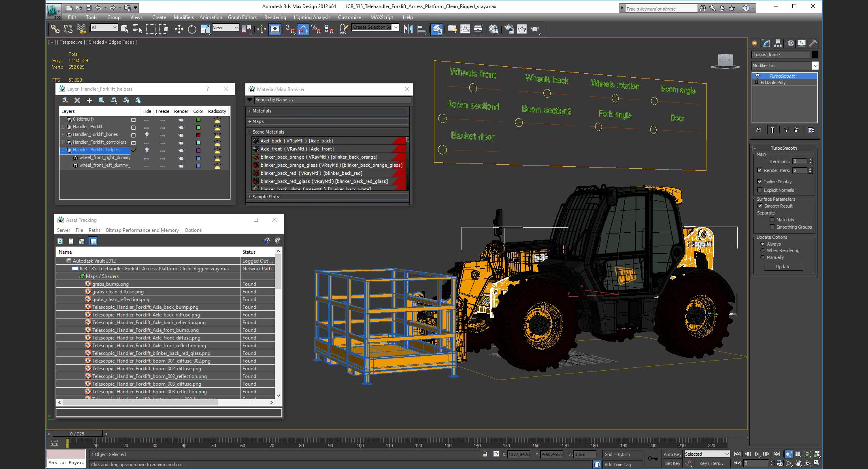The width and height of the screenshot is (868, 469).
Task: Open the Hierarchy command panel tab
Action: point(778,43)
